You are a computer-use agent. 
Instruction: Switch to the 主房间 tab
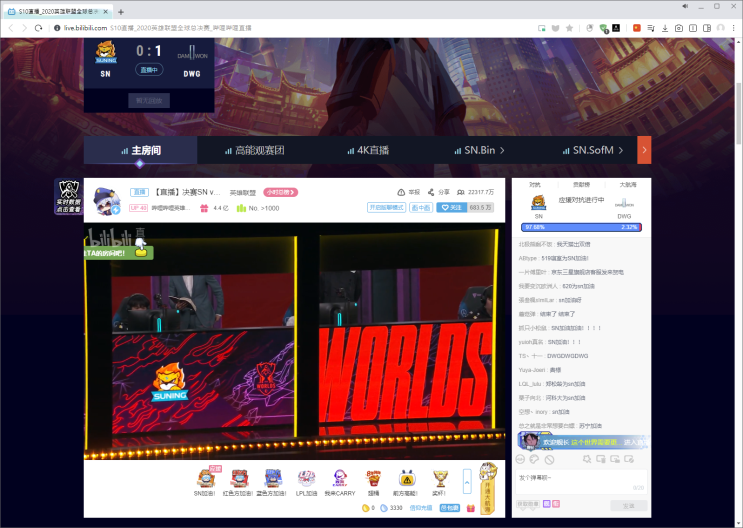click(140, 150)
